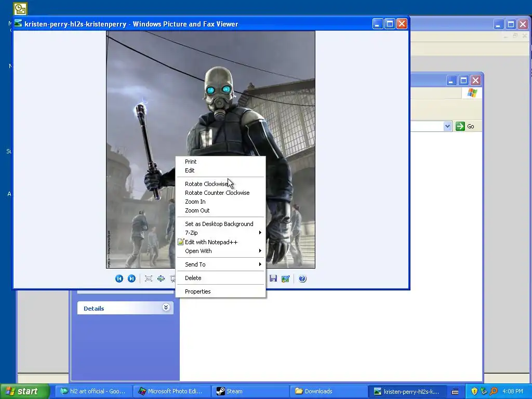
Task: Switch to hl2 art official Google taskbar button
Action: 93,391
